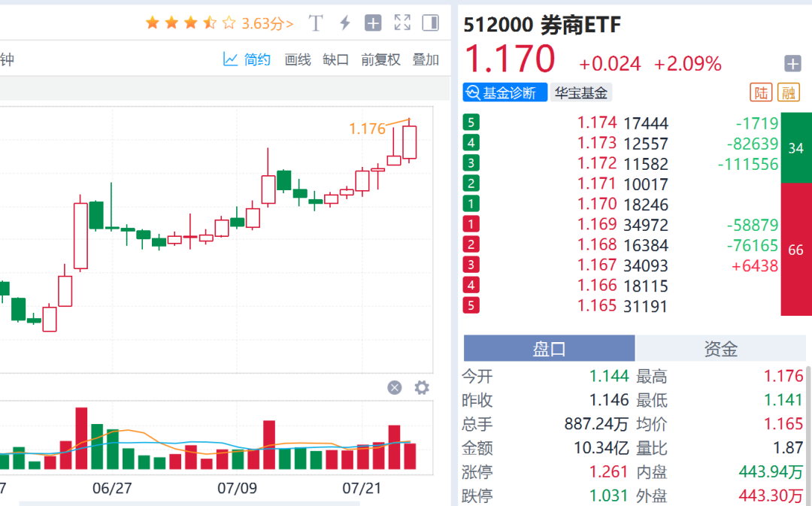Expand the 3.63分 rating details
This screenshot has height=506, width=812.
[267, 23]
